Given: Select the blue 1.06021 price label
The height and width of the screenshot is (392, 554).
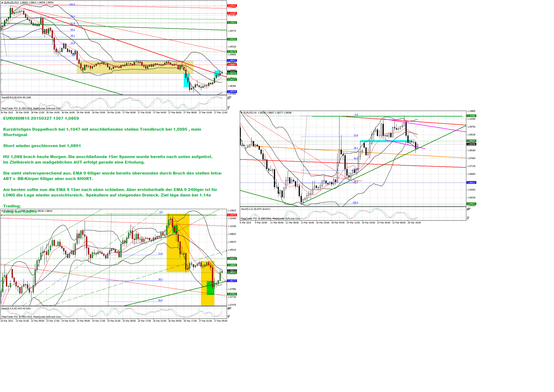Looking at the screenshot, I should click(x=472, y=183).
